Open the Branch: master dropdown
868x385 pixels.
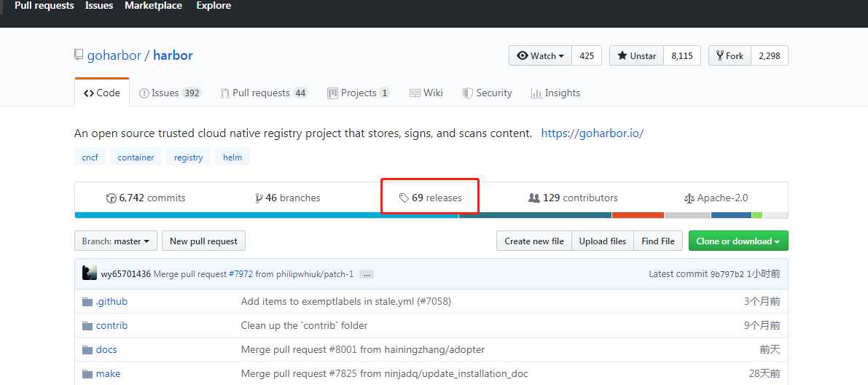[116, 241]
